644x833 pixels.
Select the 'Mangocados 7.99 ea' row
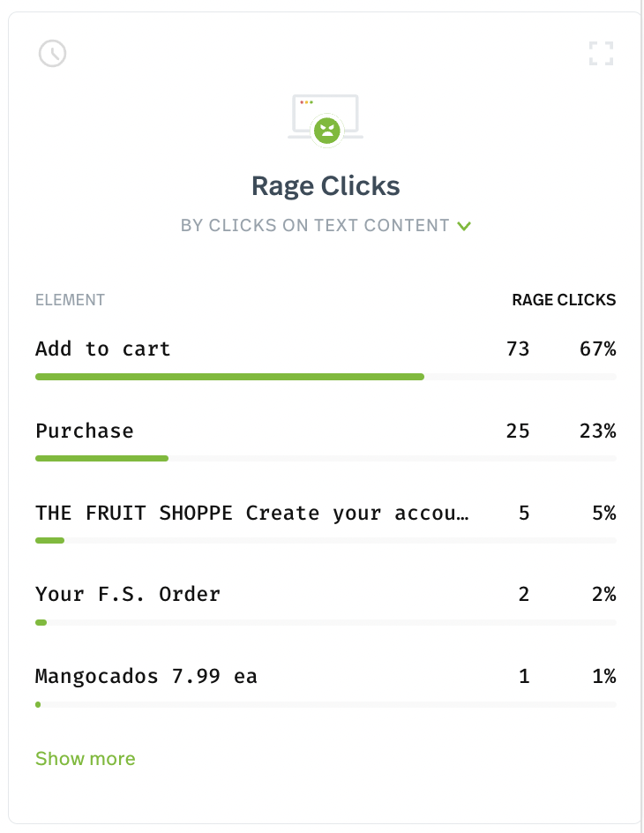(x=326, y=687)
